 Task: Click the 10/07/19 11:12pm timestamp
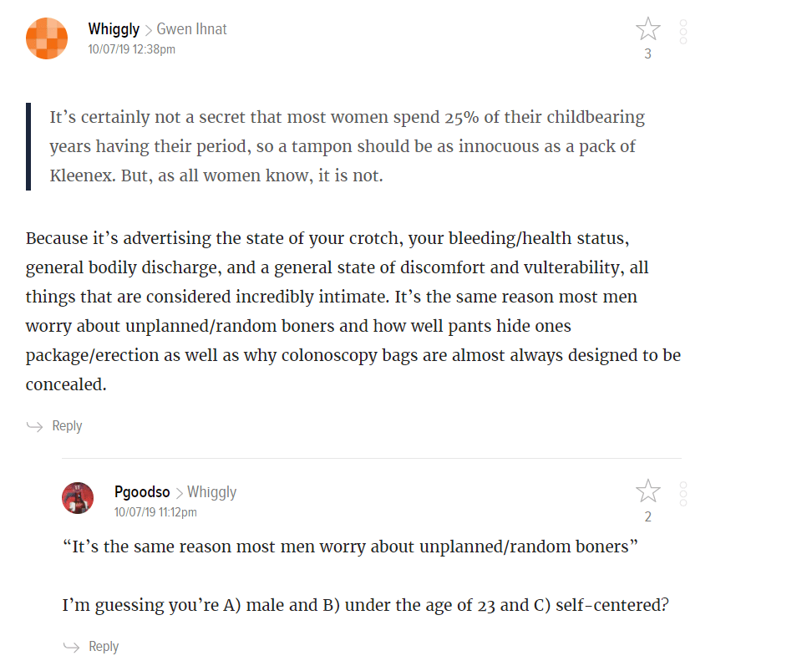(155, 512)
